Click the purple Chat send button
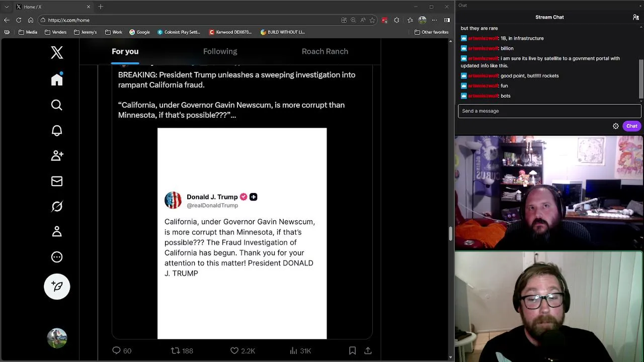 (632, 126)
